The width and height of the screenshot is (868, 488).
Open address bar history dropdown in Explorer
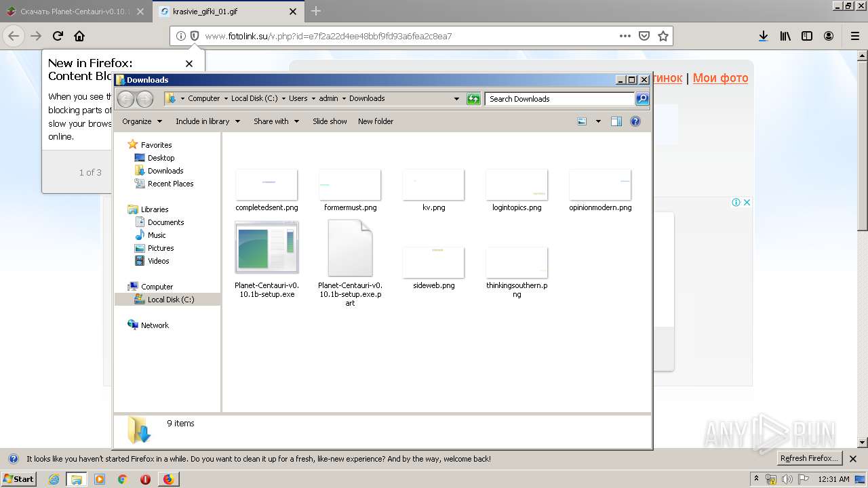click(456, 99)
